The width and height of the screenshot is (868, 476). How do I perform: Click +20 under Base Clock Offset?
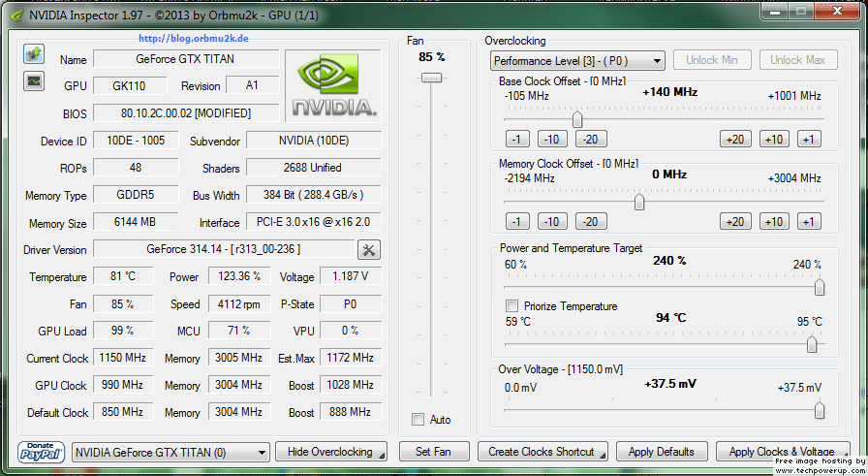click(x=735, y=139)
